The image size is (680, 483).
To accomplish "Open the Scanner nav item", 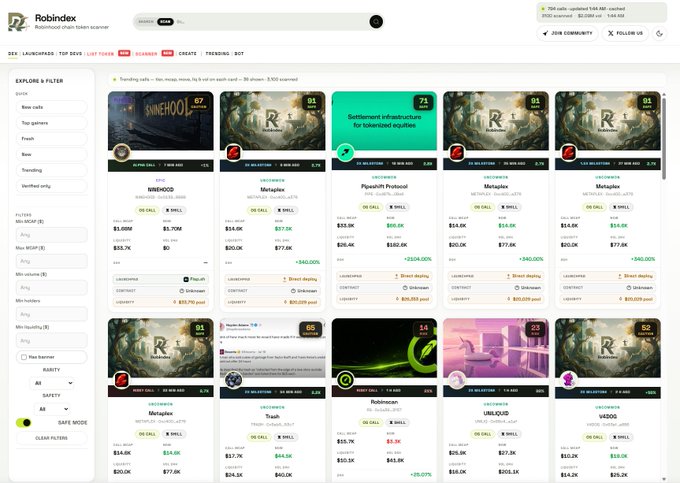I will click(x=147, y=54).
